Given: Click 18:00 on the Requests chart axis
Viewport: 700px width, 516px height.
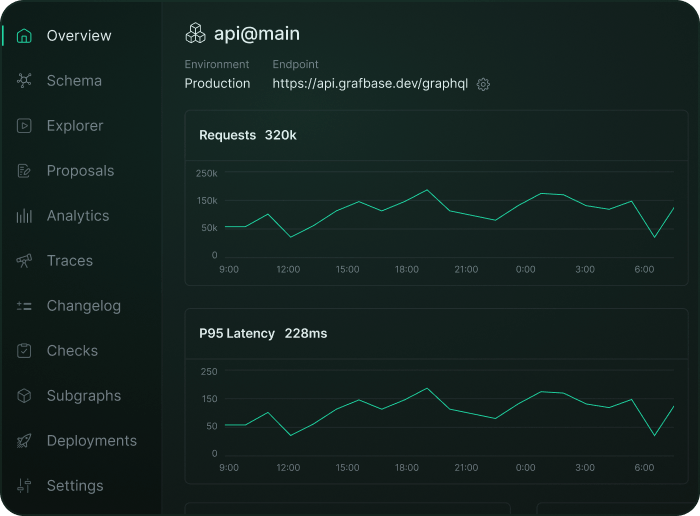Looking at the screenshot, I should 407,270.
